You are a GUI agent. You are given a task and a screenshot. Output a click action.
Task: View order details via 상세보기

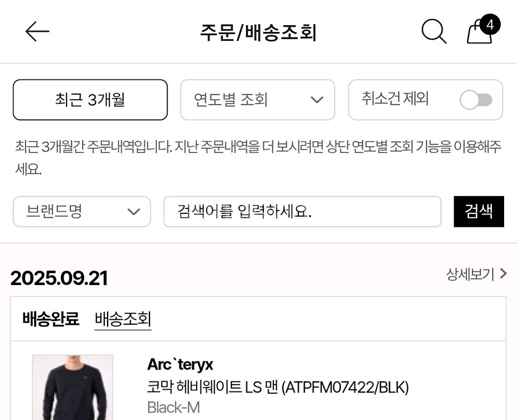pos(470,274)
